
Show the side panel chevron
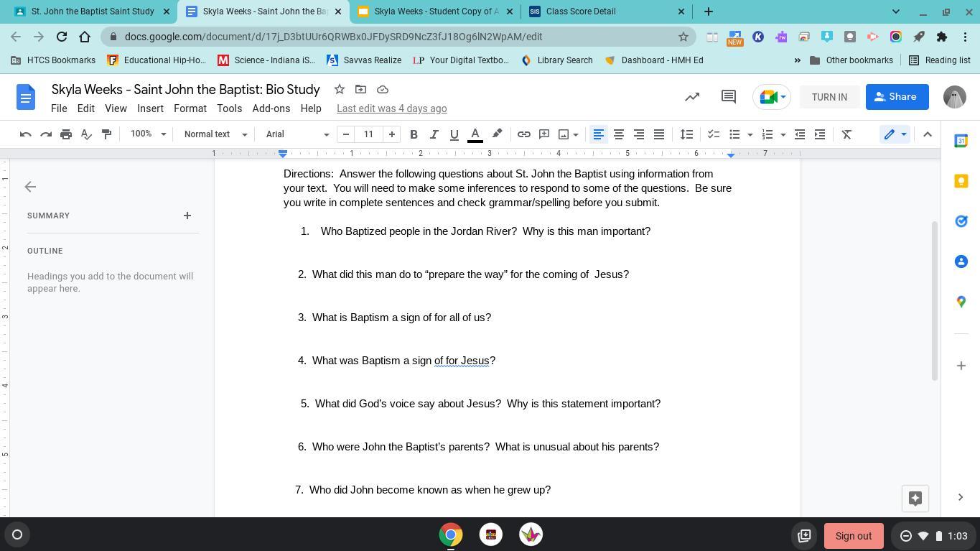[961, 497]
